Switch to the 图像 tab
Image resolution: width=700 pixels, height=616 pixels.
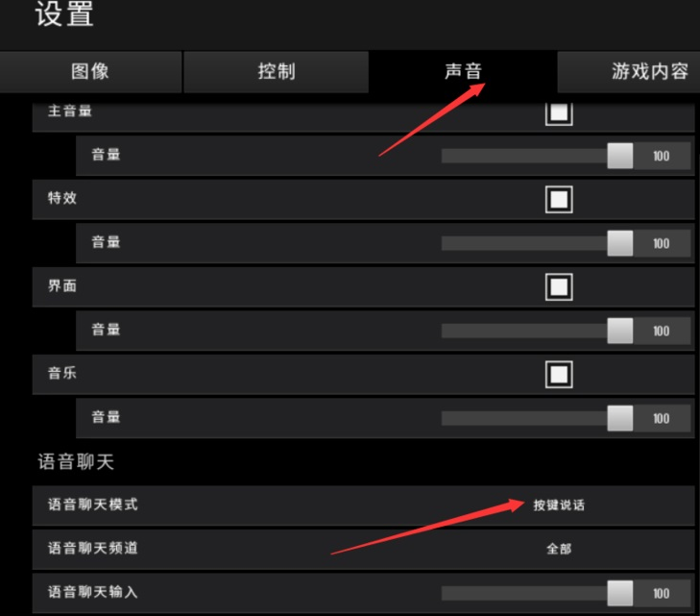pos(90,71)
